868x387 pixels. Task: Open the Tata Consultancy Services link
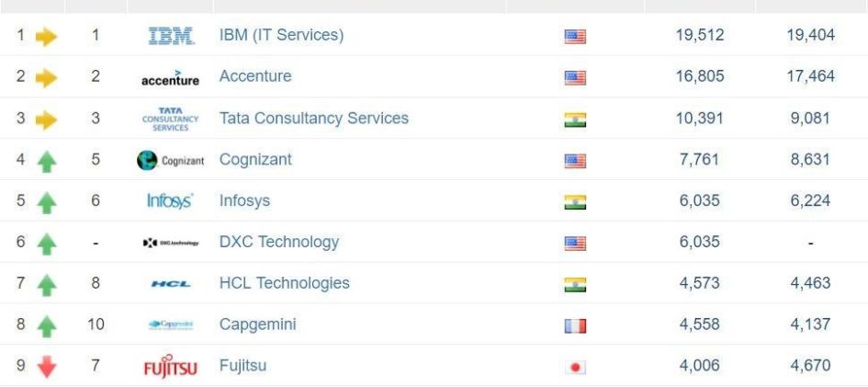tap(313, 118)
